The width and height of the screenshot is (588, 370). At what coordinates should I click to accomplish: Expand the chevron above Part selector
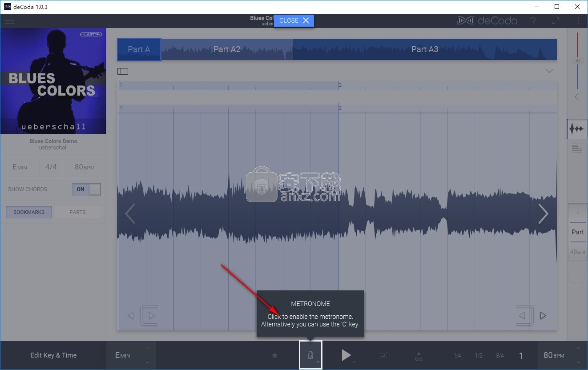pyautogui.click(x=578, y=213)
